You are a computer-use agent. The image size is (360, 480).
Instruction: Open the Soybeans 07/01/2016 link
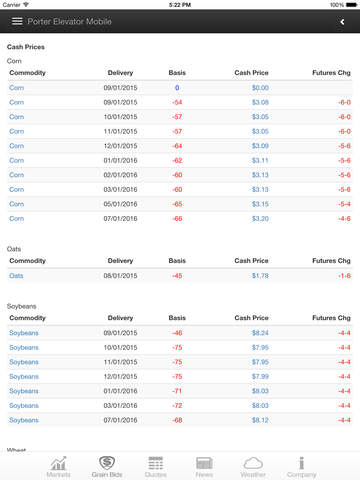point(24,420)
